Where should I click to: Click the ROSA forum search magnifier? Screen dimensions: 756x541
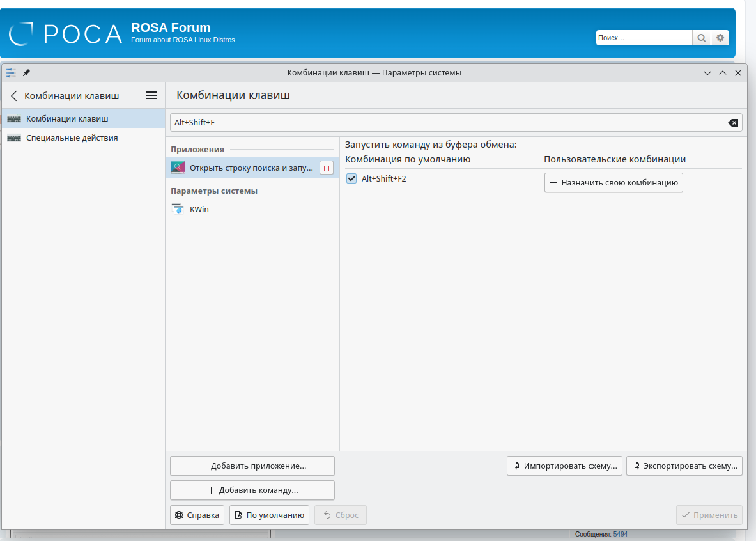pos(702,38)
